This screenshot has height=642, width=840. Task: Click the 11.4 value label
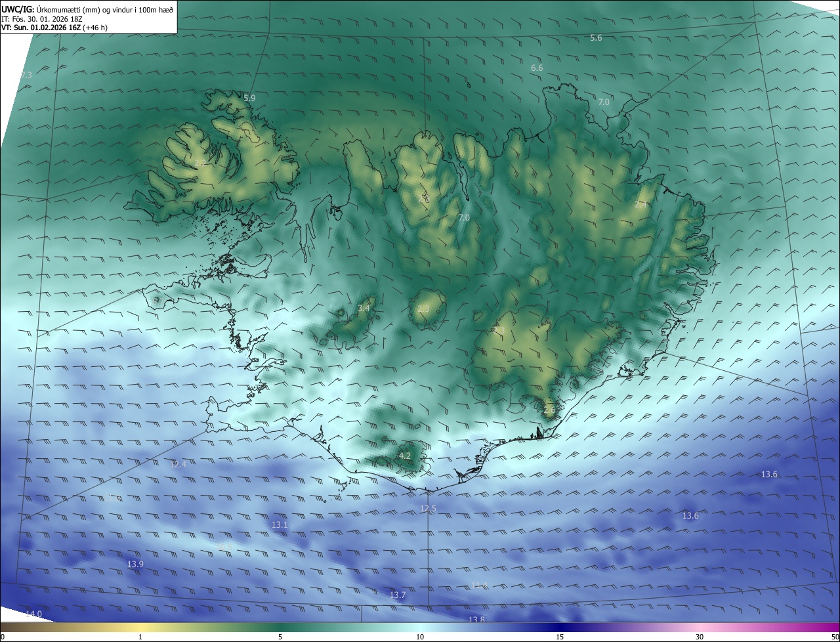tap(480, 586)
